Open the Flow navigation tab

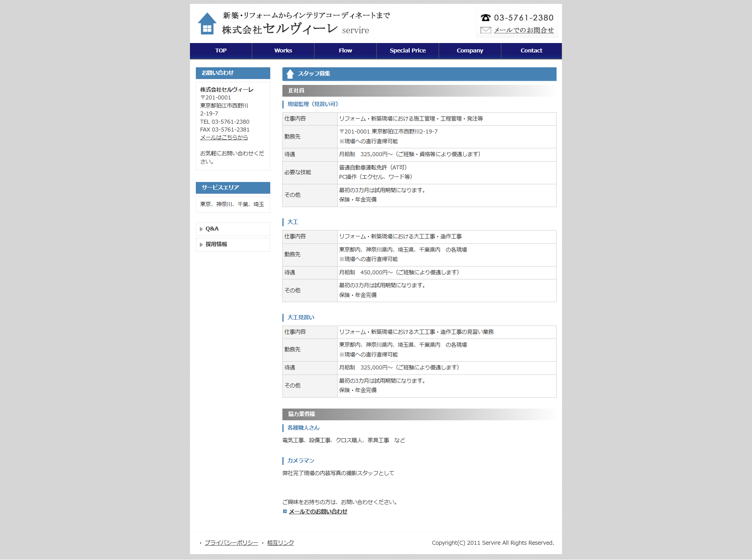coord(345,51)
